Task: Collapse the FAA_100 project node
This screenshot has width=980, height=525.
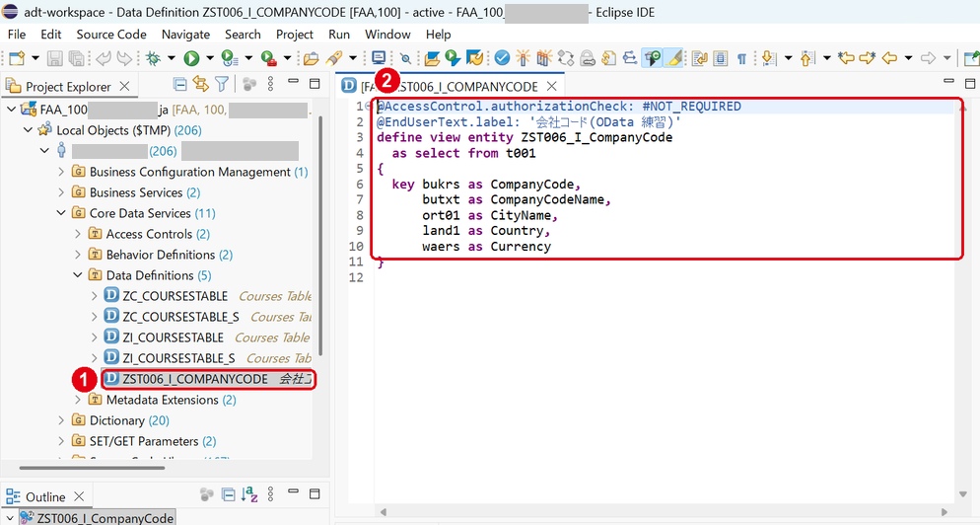Action: [x=11, y=110]
